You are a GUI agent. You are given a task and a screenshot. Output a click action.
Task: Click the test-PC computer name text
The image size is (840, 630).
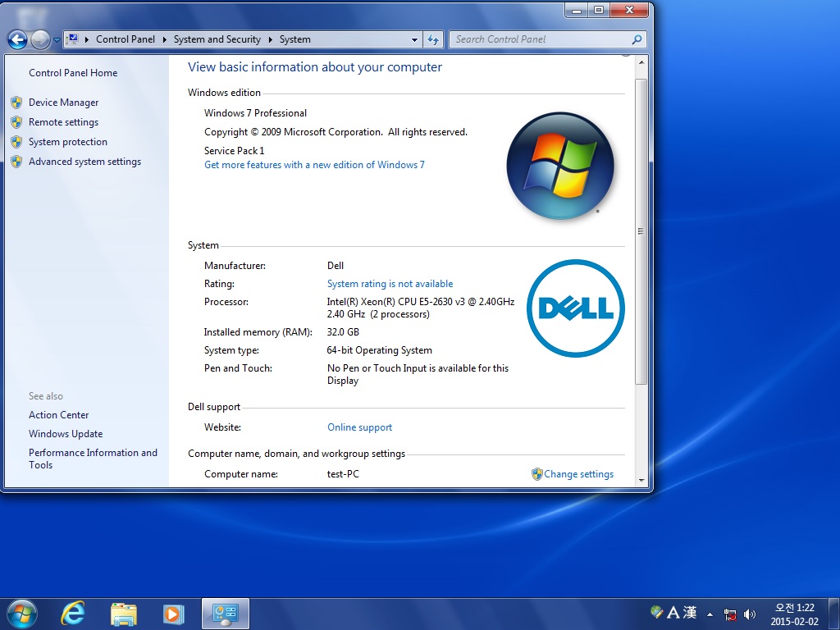click(343, 474)
